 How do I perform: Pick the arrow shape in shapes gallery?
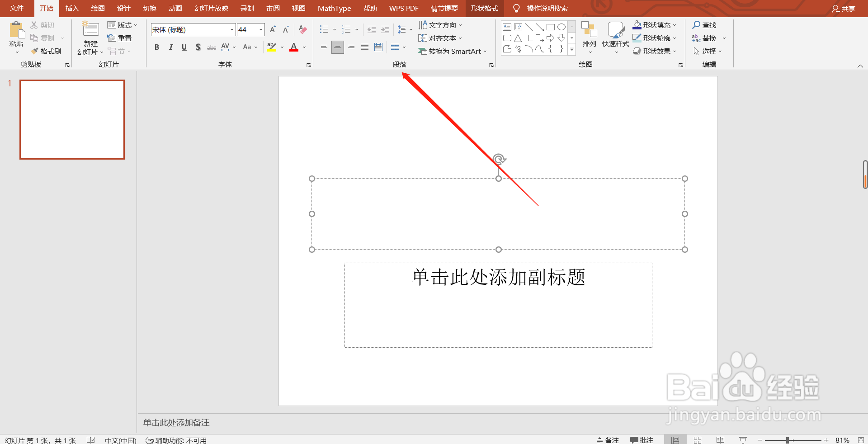550,38
